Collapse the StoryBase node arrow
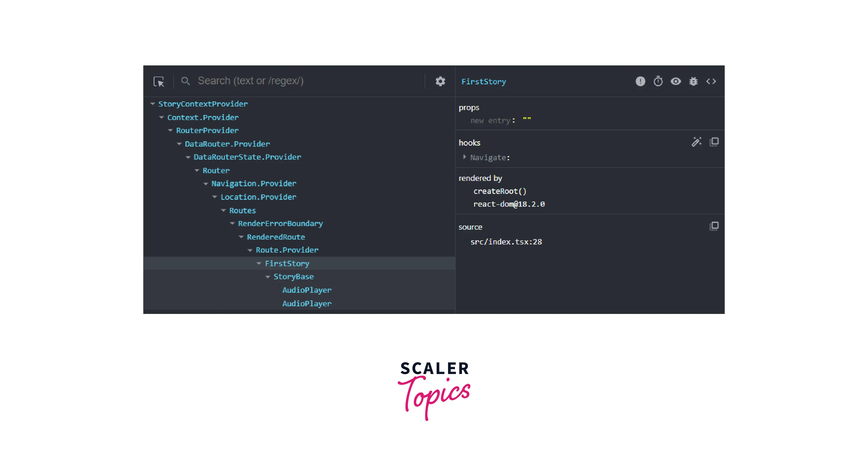868x470 pixels. (x=268, y=277)
